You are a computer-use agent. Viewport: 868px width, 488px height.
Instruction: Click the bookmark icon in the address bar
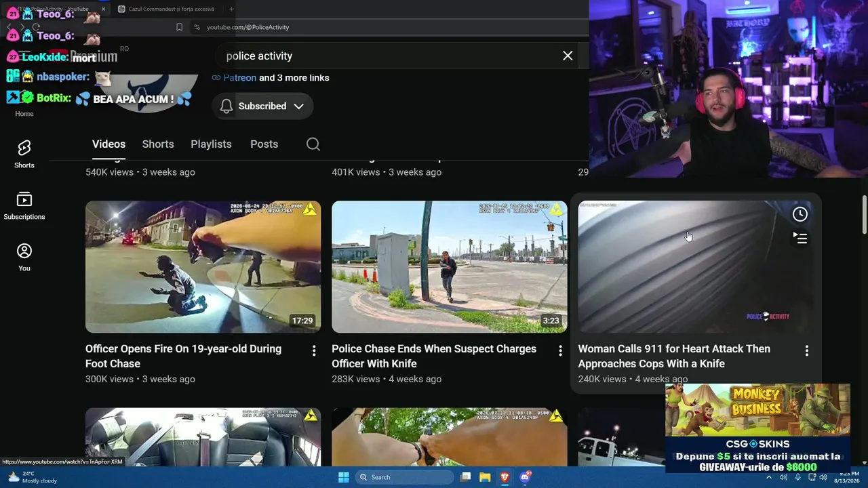tap(179, 27)
